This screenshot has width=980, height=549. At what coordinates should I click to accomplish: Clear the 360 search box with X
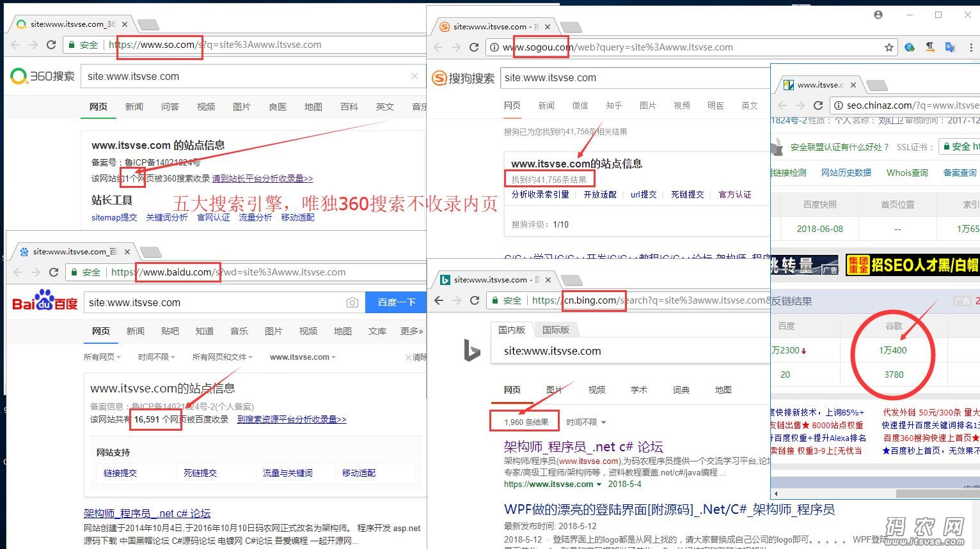(415, 76)
